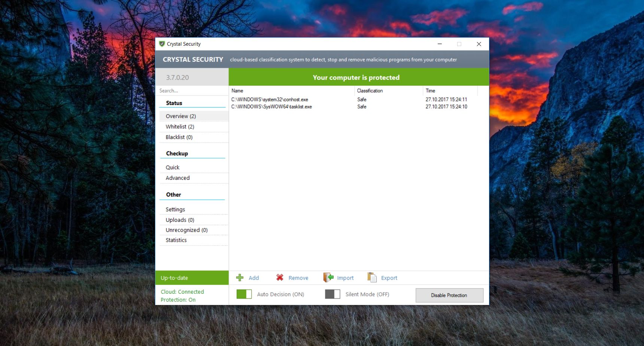Click the Safe classification of tasklist.exe
644x346 pixels.
click(x=362, y=107)
